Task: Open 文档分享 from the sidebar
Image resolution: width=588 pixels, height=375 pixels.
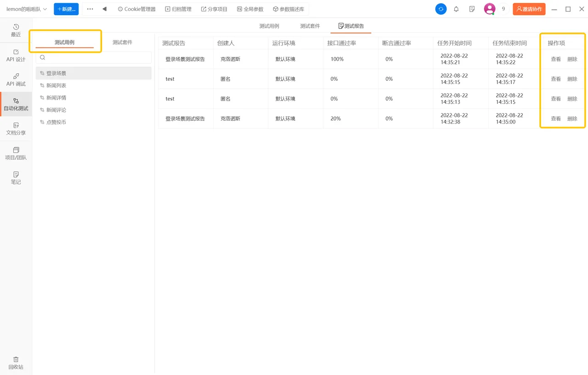Action: point(16,129)
